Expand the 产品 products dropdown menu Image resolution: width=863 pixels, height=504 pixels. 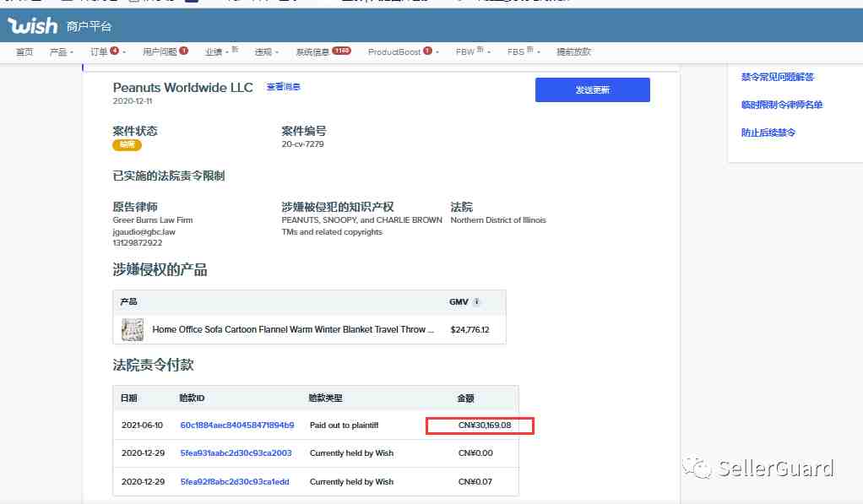pyautogui.click(x=61, y=51)
